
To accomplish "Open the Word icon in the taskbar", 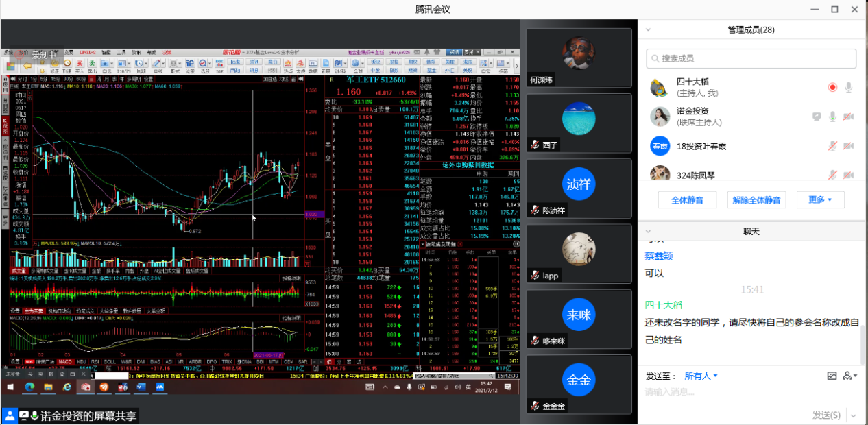I will pyautogui.click(x=141, y=387).
